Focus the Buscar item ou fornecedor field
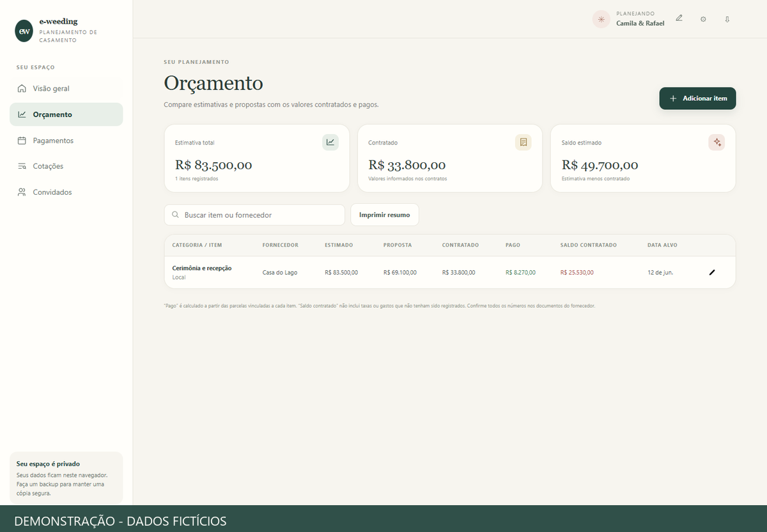 pyautogui.click(x=254, y=215)
